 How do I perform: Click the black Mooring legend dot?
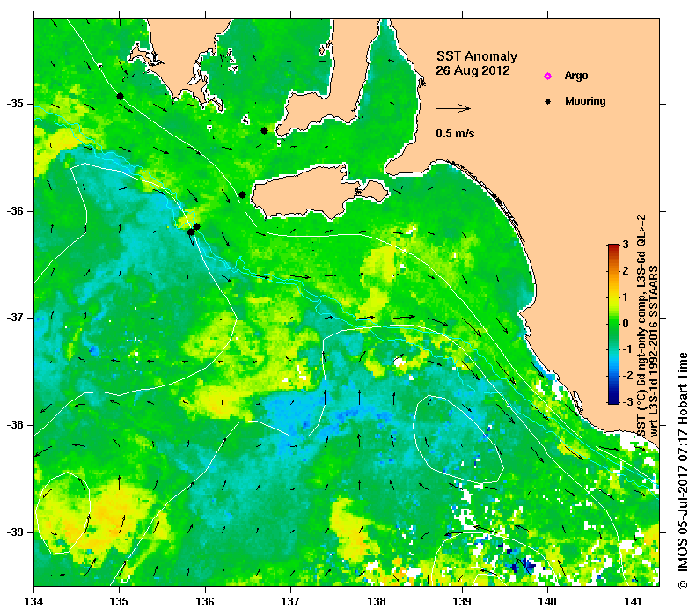point(548,101)
